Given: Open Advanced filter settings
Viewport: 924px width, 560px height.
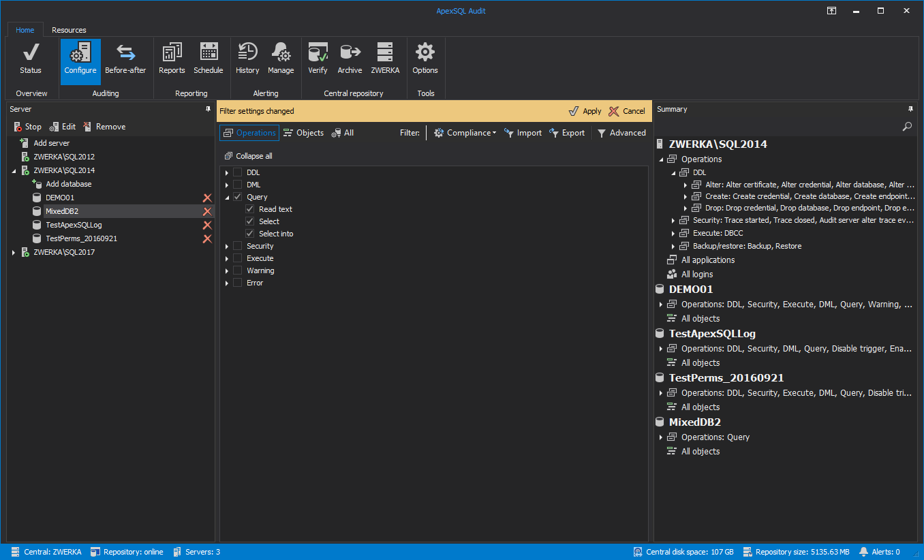Looking at the screenshot, I should coord(621,133).
